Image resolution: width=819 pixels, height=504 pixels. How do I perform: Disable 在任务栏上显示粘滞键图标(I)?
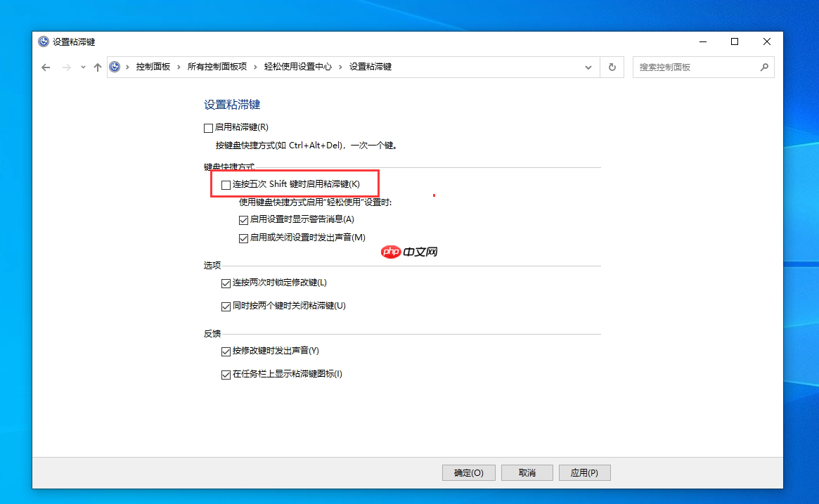click(x=226, y=374)
